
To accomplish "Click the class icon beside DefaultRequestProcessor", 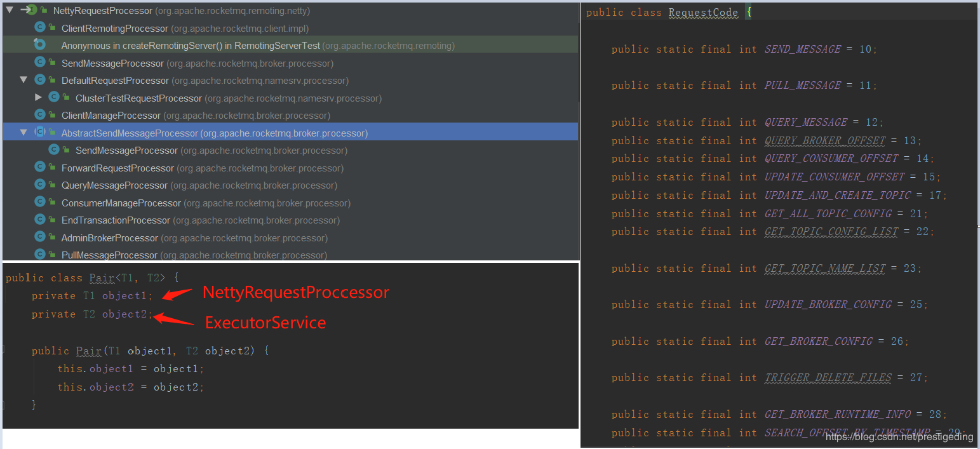I will click(x=40, y=80).
